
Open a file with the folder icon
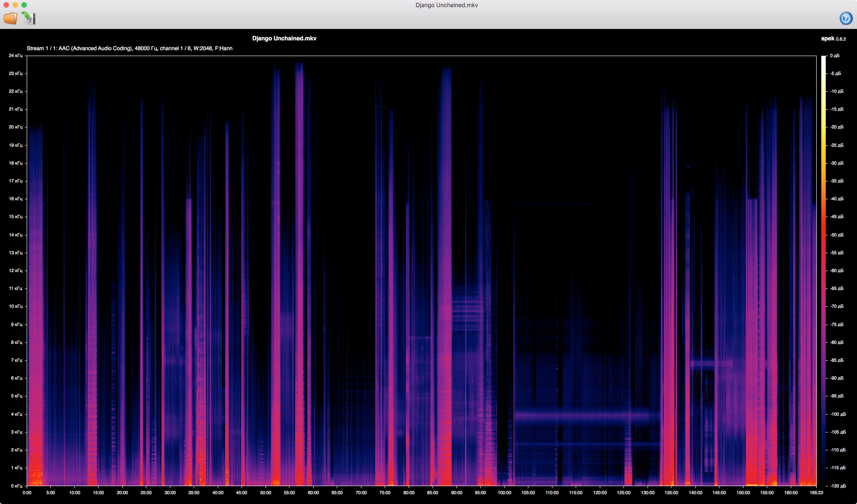10,18
